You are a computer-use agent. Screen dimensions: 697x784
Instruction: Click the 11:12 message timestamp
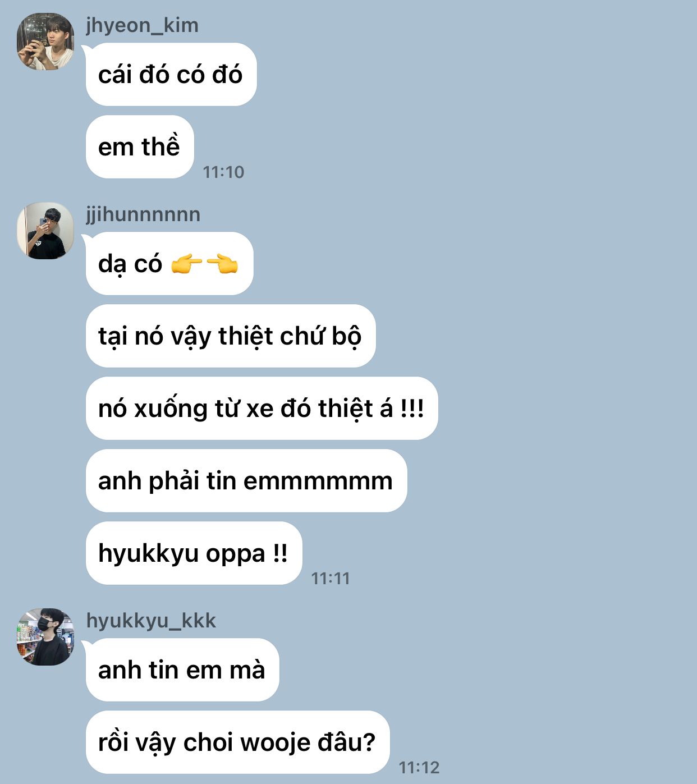tap(419, 767)
